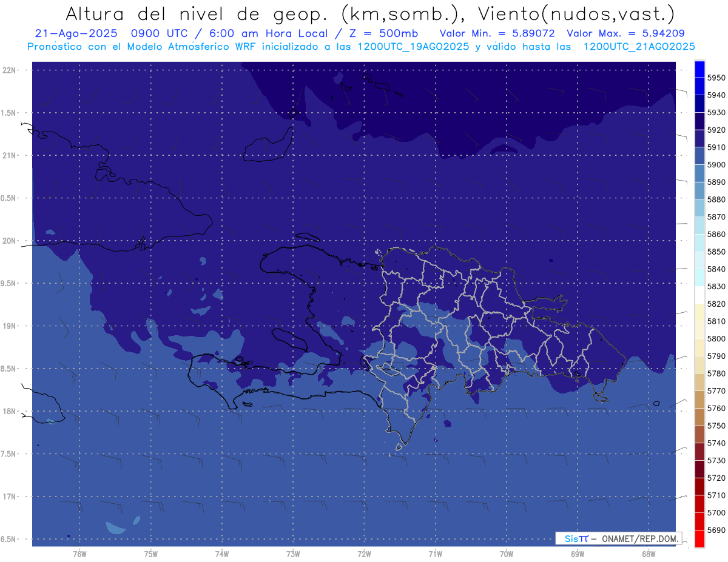Image resolution: width=728 pixels, height=562 pixels.
Task: Select the '21N' latitude label
Action: point(9,156)
